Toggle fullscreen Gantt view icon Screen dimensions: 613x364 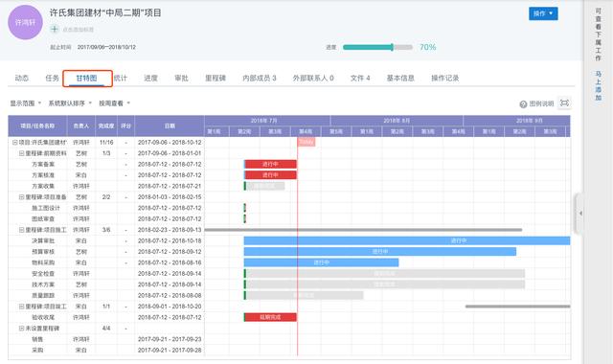click(564, 103)
